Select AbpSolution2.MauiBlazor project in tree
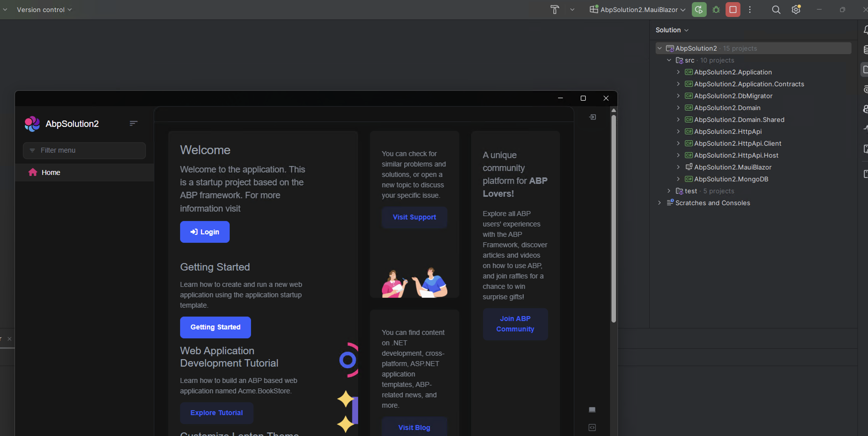Image resolution: width=868 pixels, height=436 pixels. [733, 167]
